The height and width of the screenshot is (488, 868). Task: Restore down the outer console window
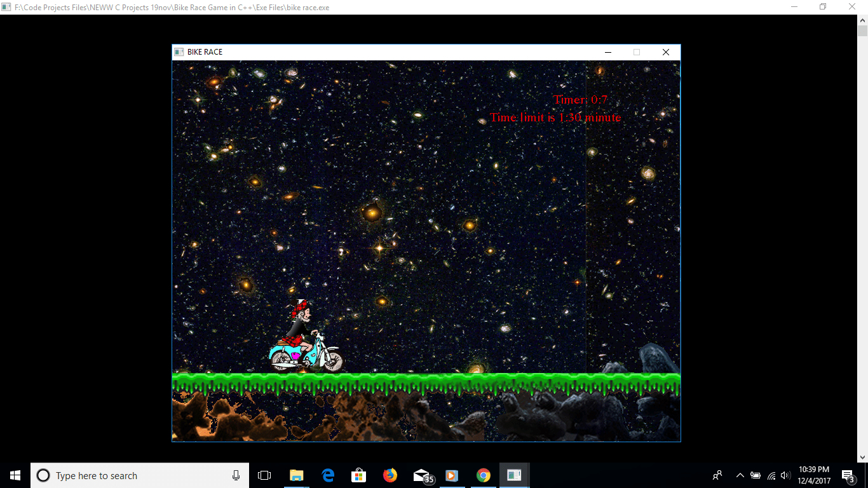point(823,7)
